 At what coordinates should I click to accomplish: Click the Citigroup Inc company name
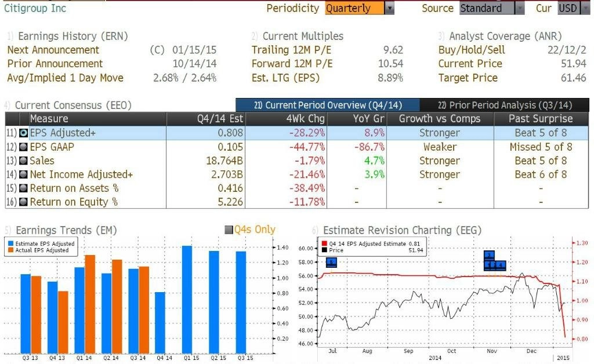click(x=35, y=8)
